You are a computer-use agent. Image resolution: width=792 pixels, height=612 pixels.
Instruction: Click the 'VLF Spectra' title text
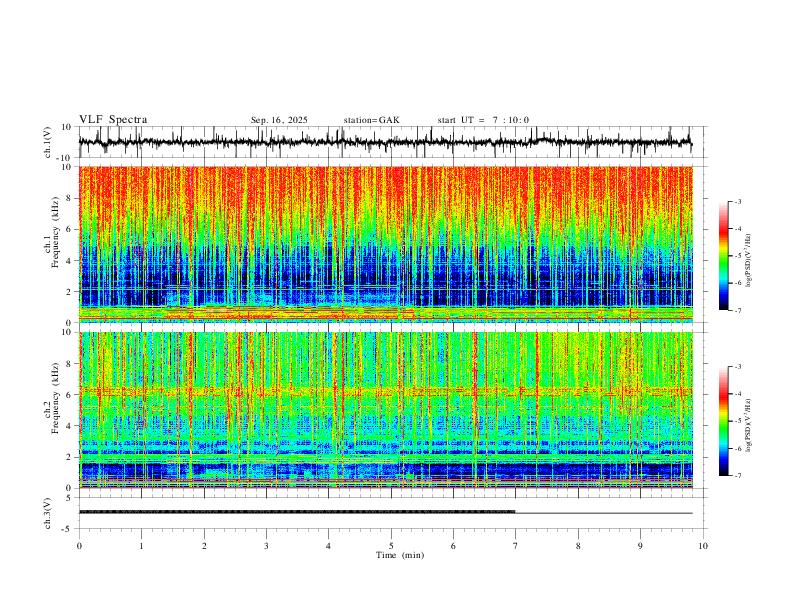click(x=113, y=120)
